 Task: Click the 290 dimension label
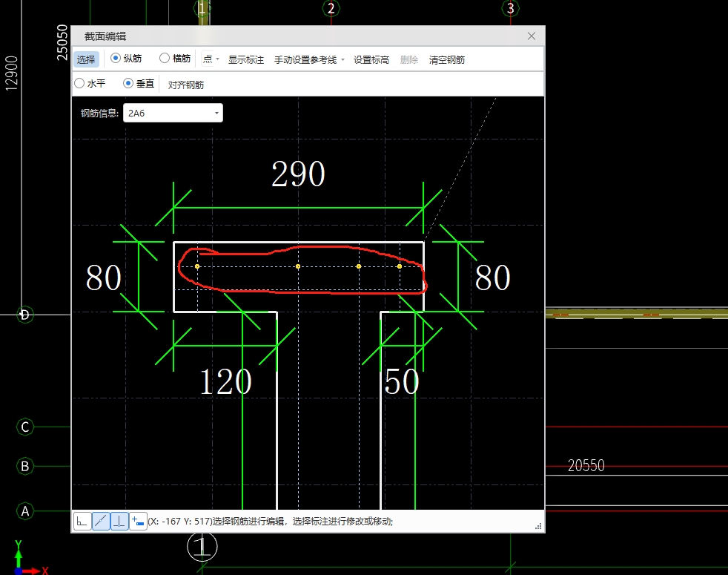tap(298, 175)
